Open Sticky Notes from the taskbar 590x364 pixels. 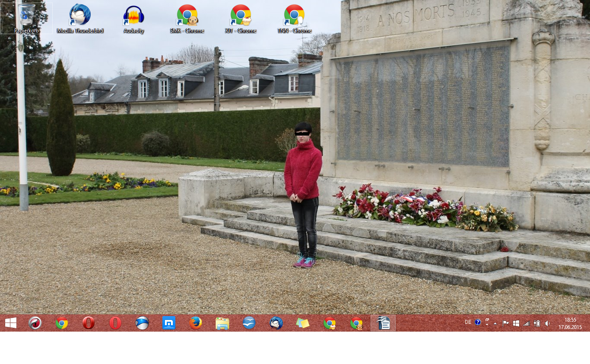coord(303,323)
